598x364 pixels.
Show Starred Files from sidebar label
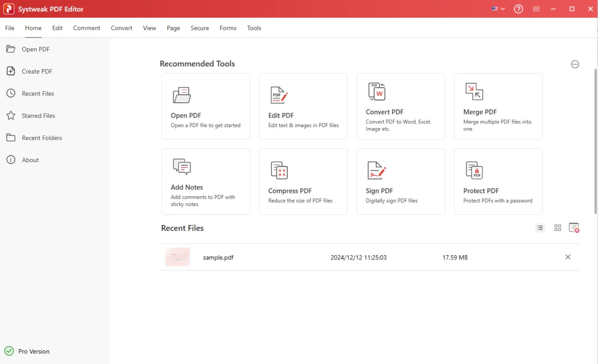coord(39,116)
